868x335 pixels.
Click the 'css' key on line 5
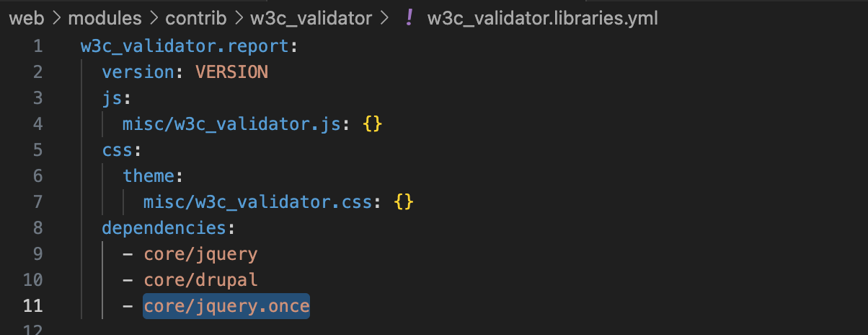(x=117, y=150)
